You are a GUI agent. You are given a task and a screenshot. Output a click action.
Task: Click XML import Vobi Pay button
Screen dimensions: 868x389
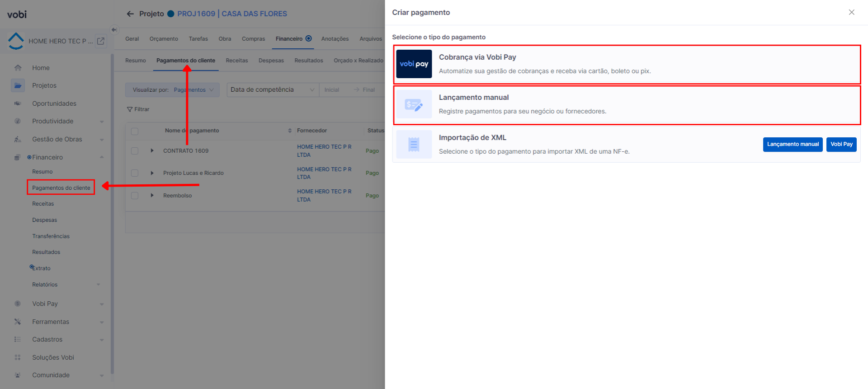coord(841,145)
